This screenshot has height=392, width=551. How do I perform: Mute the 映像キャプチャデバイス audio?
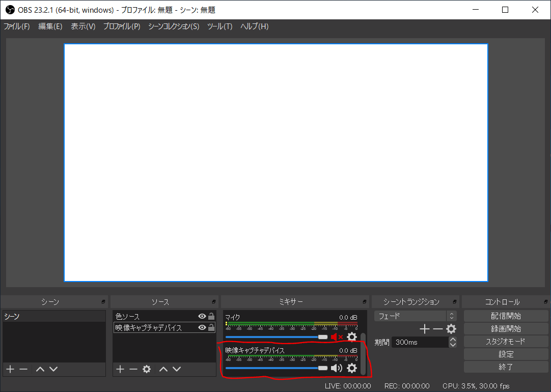[337, 368]
